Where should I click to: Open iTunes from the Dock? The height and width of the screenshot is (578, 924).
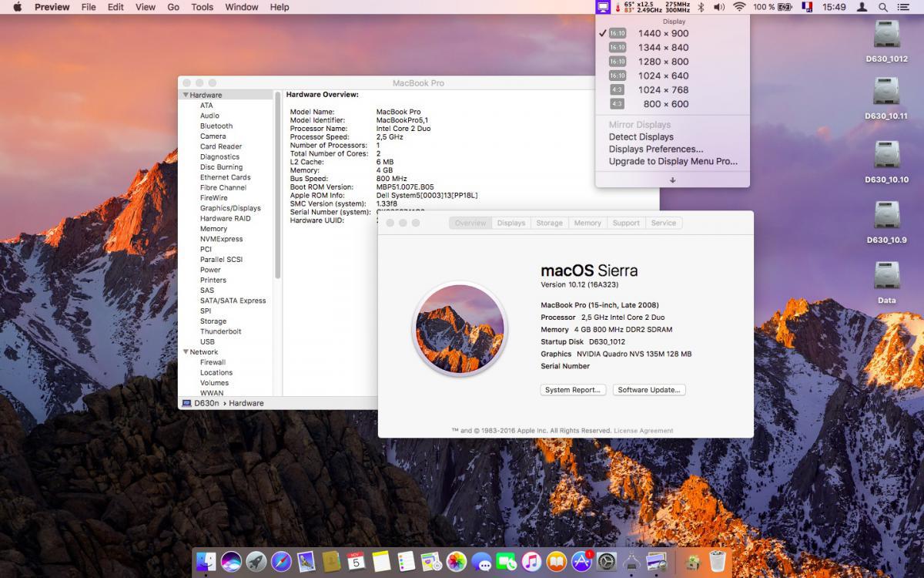[531, 561]
